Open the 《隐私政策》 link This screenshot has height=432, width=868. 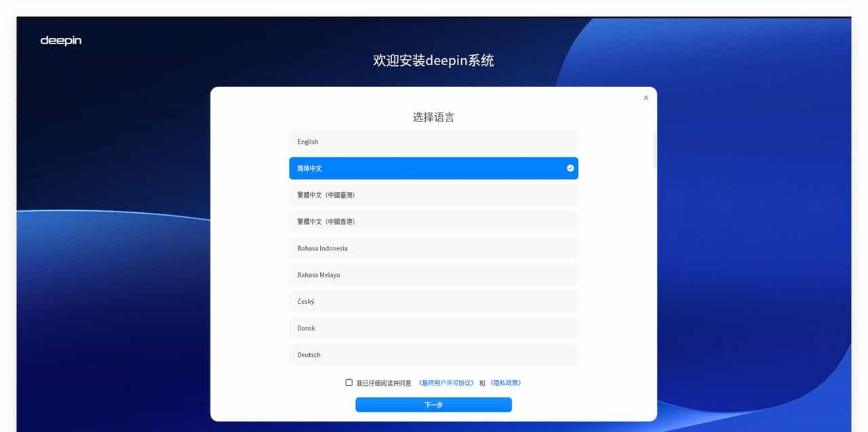click(507, 382)
